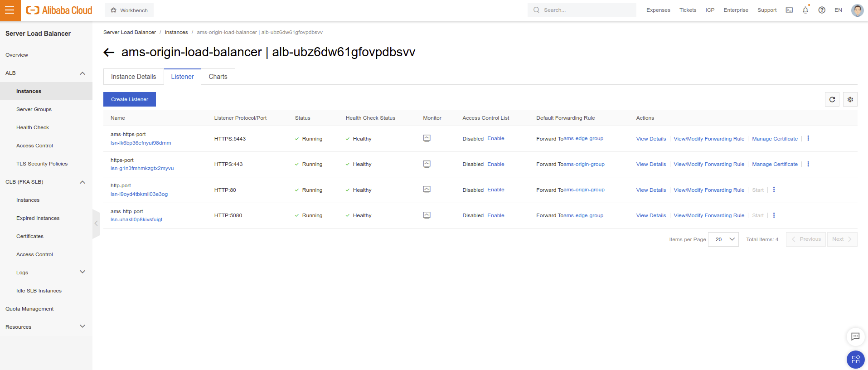The image size is (868, 370).
Task: Collapse the CLB (FKA SLB) section
Action: click(82, 182)
